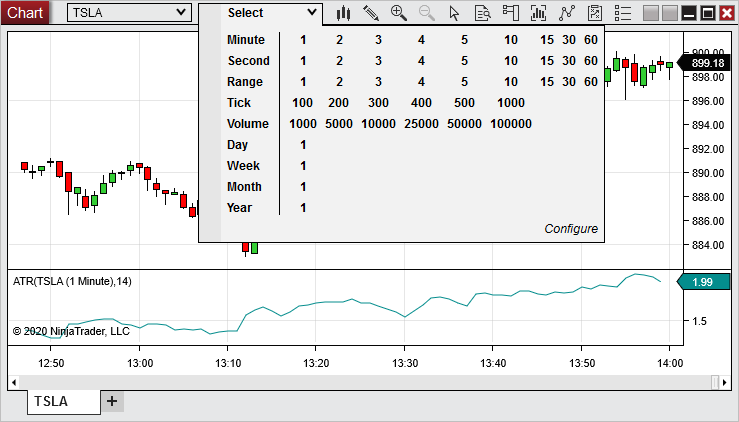
Task: Open the properties list icon
Action: click(x=623, y=13)
